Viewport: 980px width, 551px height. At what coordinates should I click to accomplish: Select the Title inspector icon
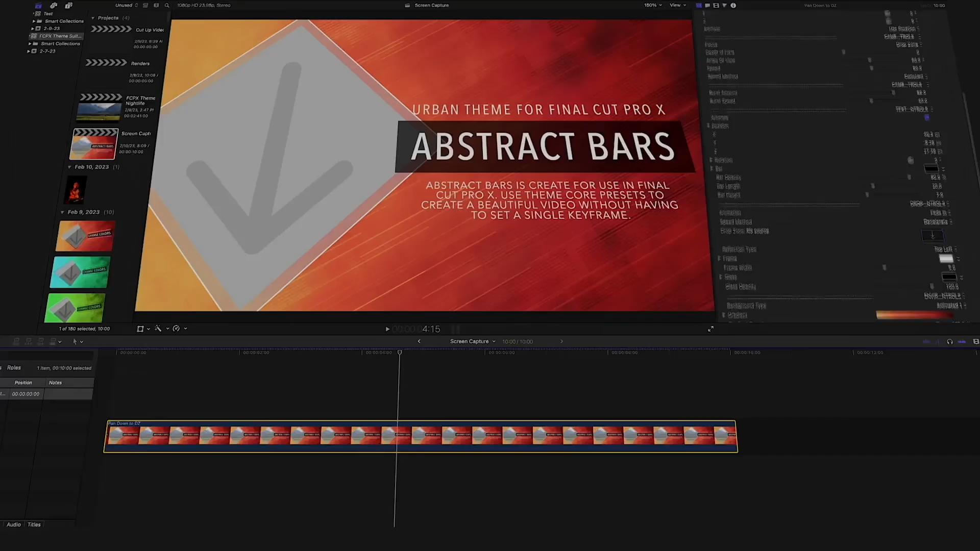coord(699,6)
